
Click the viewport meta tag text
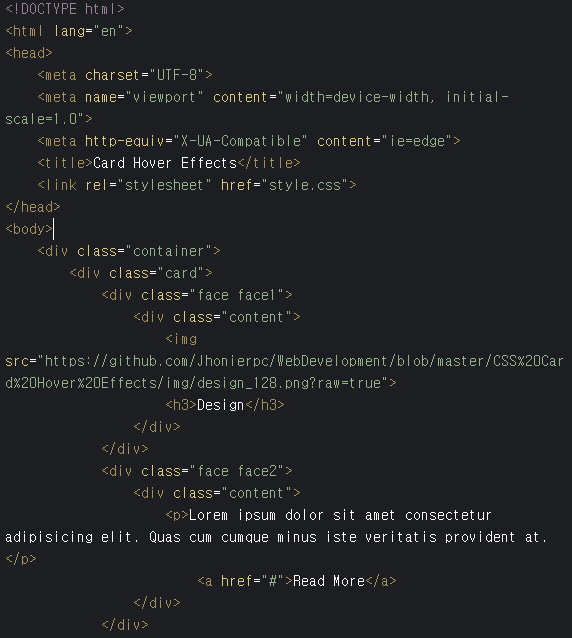(257, 108)
